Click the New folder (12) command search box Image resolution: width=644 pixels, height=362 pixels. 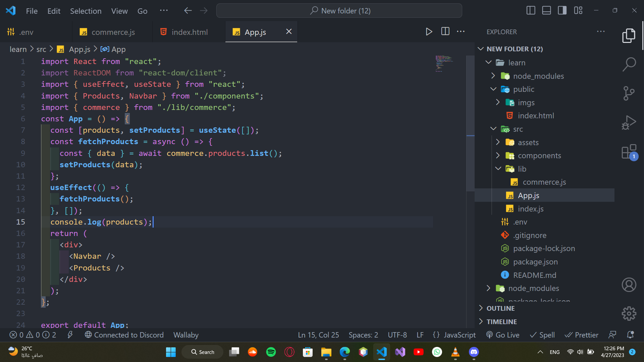pos(339,11)
